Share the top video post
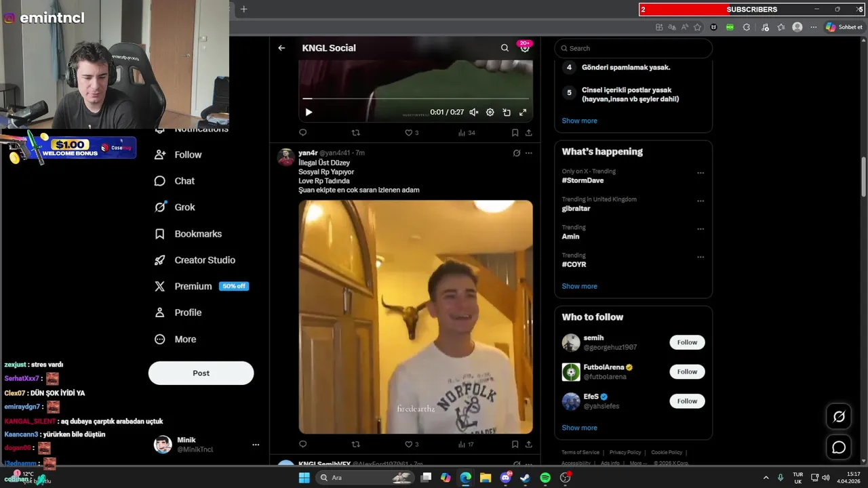 pos(529,133)
